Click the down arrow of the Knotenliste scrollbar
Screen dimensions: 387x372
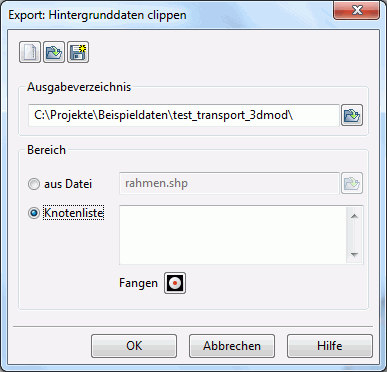[354, 255]
